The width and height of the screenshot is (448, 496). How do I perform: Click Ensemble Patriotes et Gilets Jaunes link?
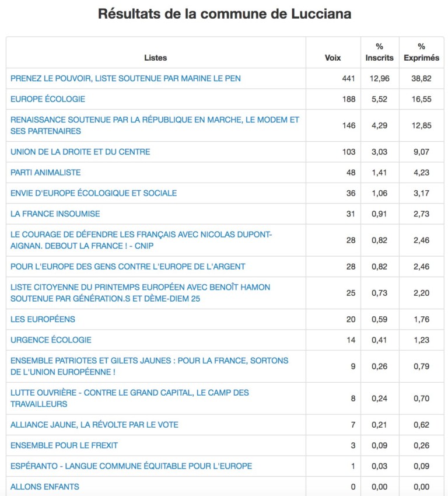[149, 366]
